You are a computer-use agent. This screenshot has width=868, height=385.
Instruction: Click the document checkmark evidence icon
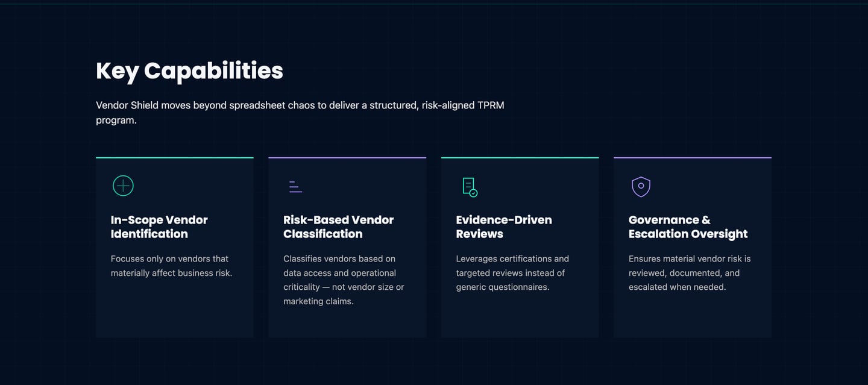[x=470, y=187]
